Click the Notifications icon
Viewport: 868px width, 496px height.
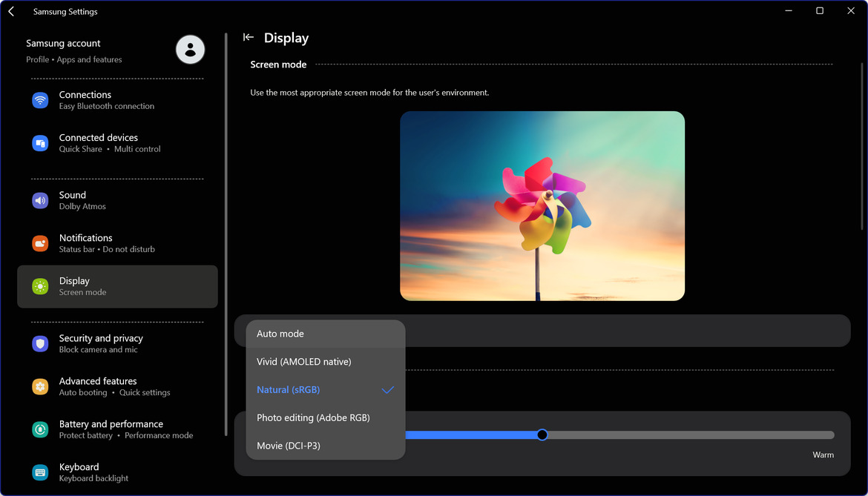coord(40,243)
